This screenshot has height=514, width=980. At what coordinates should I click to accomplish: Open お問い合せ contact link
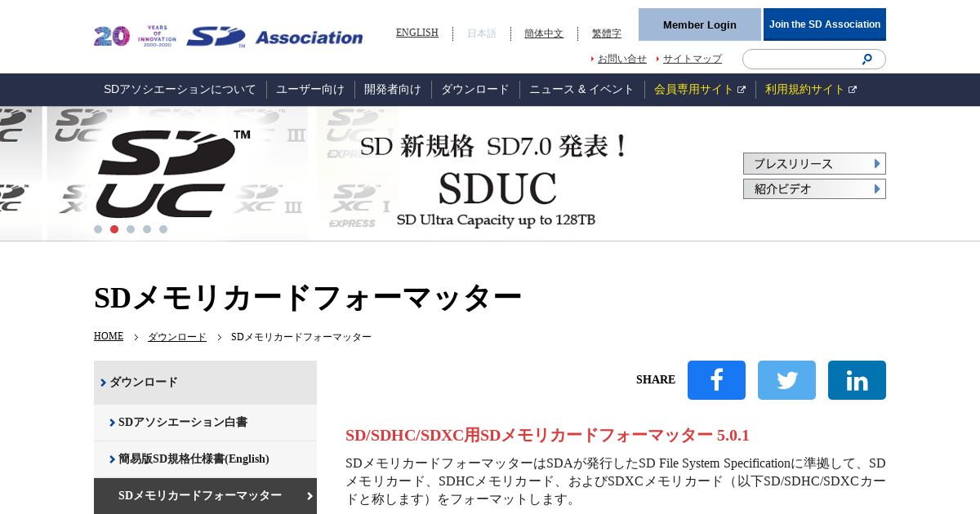621,59
